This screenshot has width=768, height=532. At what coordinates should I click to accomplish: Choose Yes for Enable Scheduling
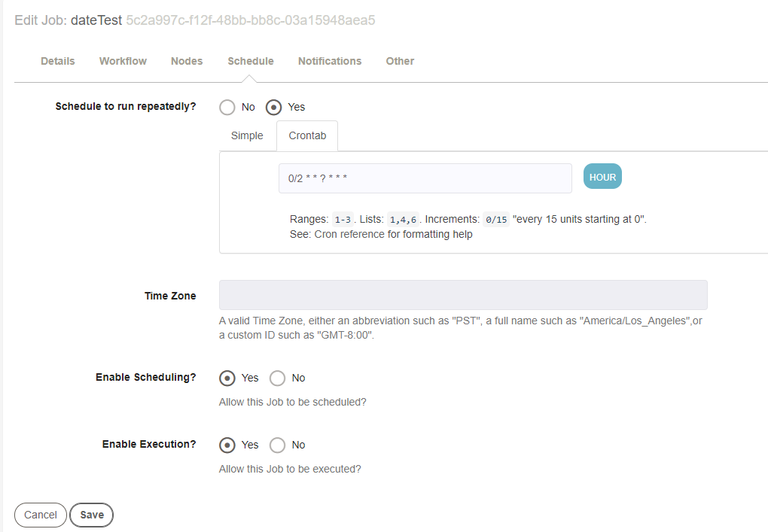coord(227,378)
